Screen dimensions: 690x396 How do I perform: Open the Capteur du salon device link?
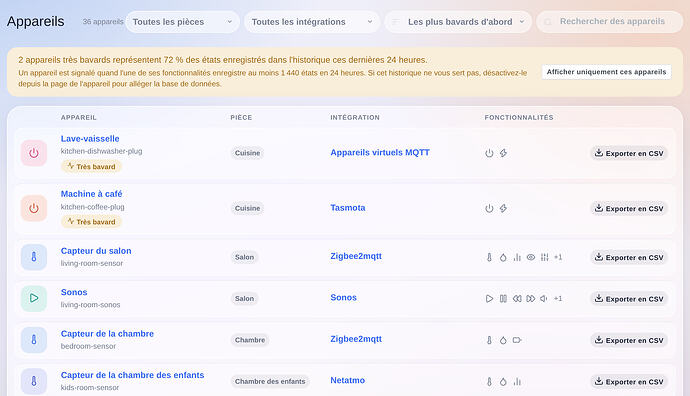[x=96, y=251]
